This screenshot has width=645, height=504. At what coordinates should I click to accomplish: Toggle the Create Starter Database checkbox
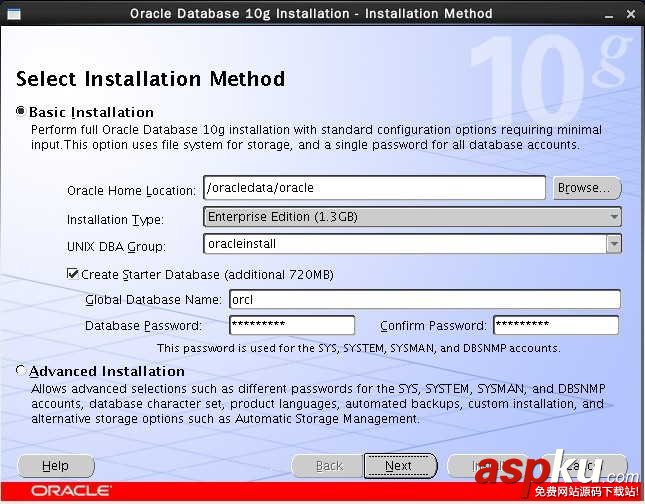click(72, 274)
